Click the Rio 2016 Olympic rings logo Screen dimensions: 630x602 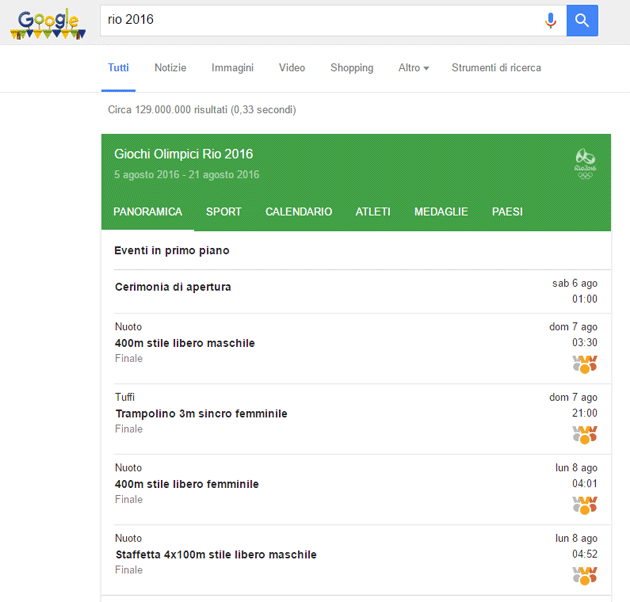(585, 162)
